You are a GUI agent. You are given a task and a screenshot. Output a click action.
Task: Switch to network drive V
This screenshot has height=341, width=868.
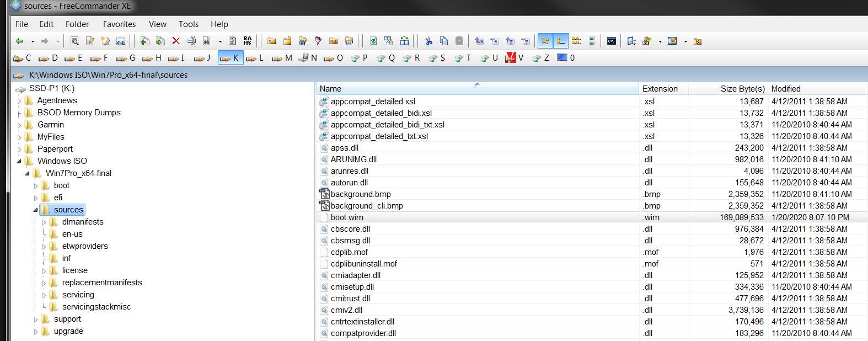point(515,58)
